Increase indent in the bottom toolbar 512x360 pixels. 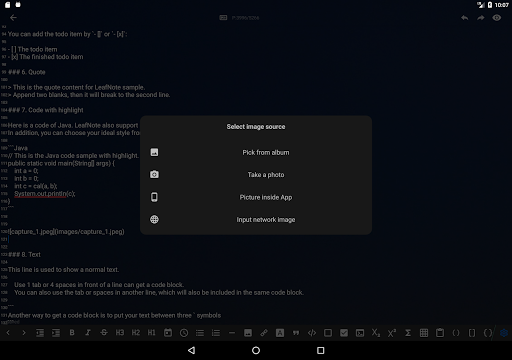56,333
